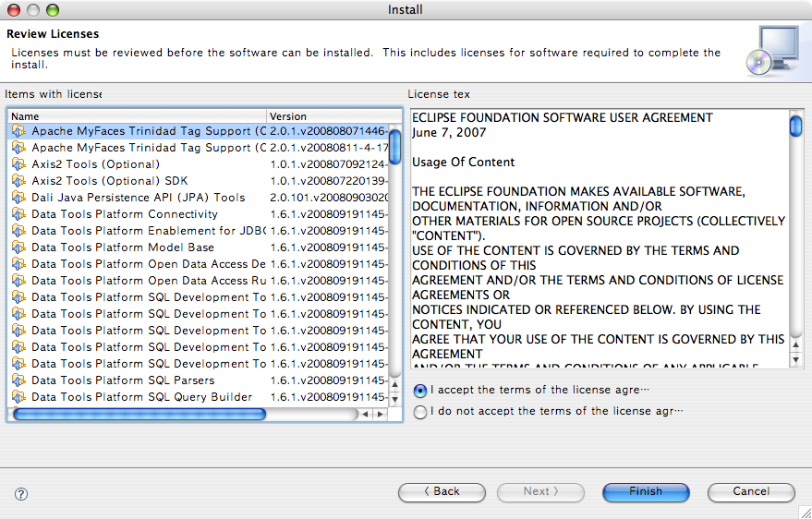Sort list by the Name column header
Screen dimensions: 812x519
click(x=138, y=116)
